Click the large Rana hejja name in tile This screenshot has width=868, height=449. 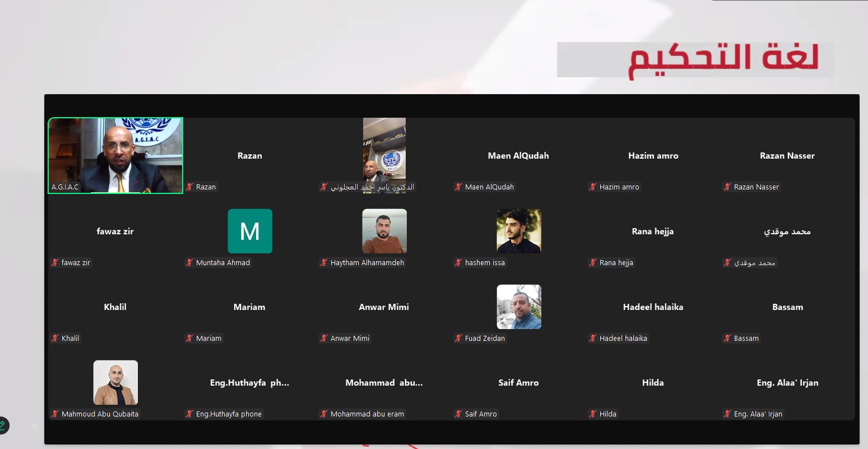[x=653, y=232]
